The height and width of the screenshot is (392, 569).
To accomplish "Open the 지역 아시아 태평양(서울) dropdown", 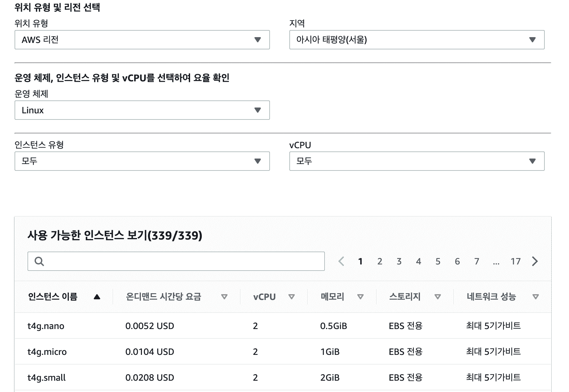I will point(416,40).
